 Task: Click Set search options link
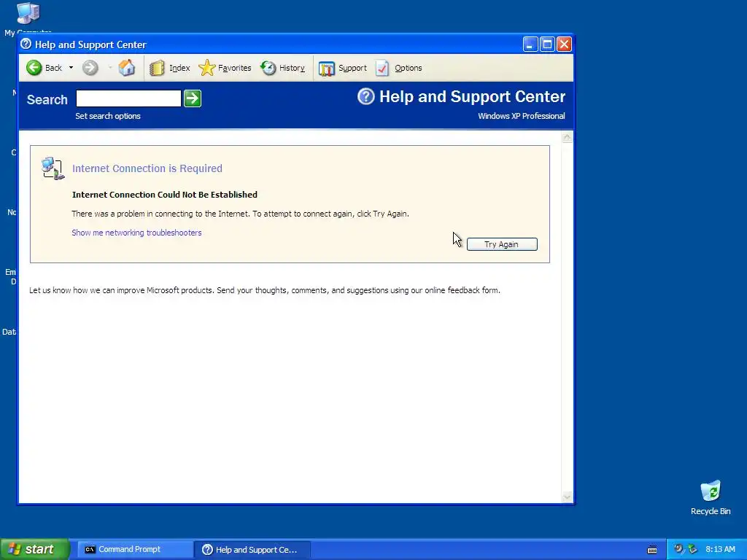[108, 116]
